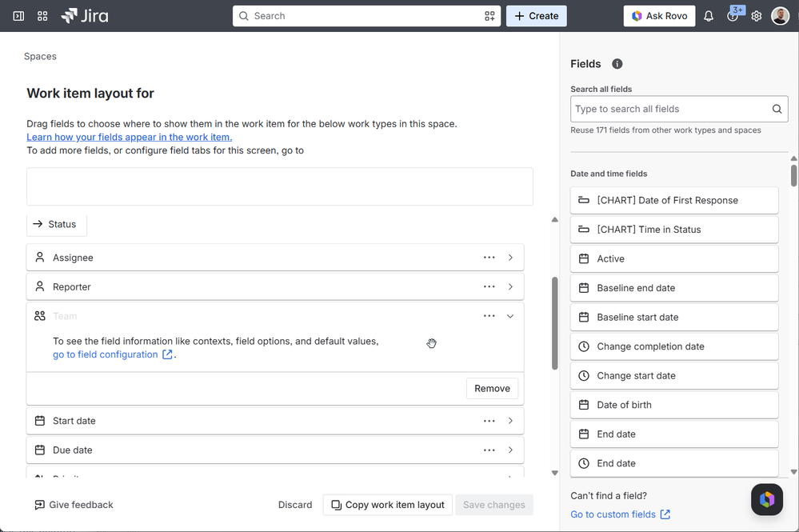Open notifications bell
Viewport: 799px width, 532px height.
(x=709, y=16)
